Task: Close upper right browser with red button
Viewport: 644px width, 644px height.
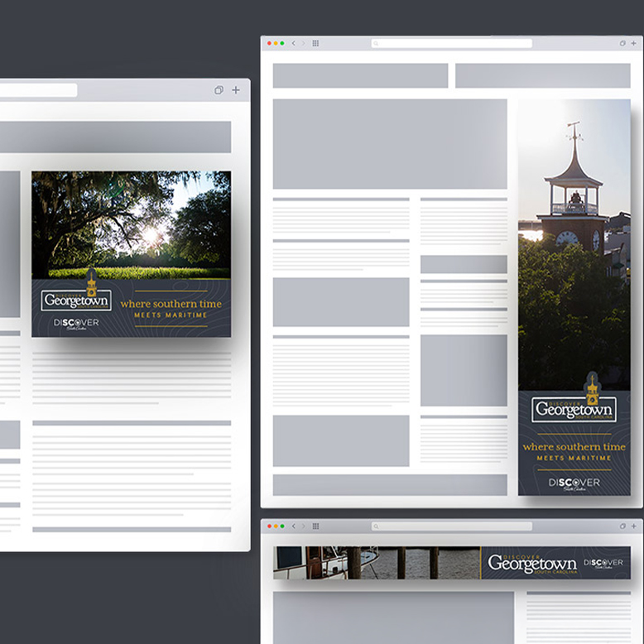Action: point(269,43)
